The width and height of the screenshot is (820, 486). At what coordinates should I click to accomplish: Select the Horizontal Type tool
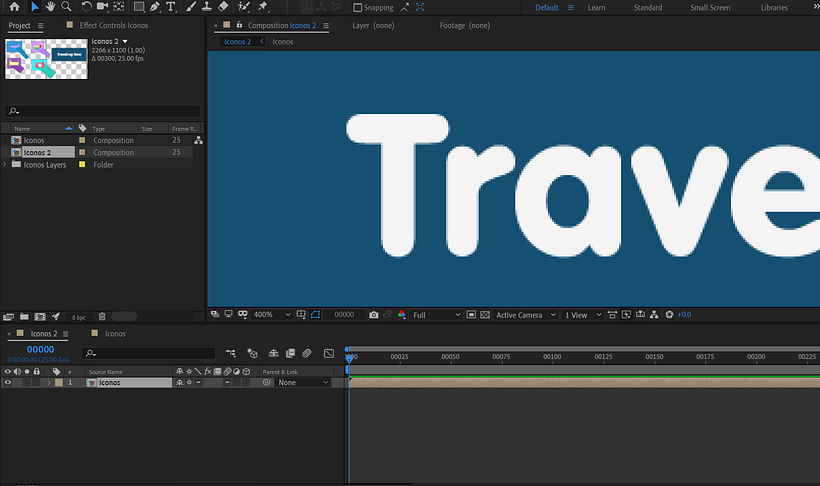(172, 7)
